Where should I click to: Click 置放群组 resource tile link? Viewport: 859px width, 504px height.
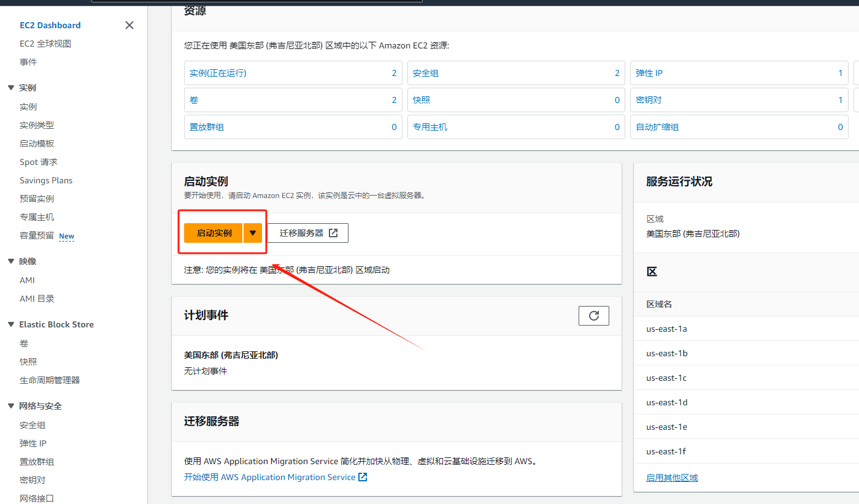coord(207,127)
